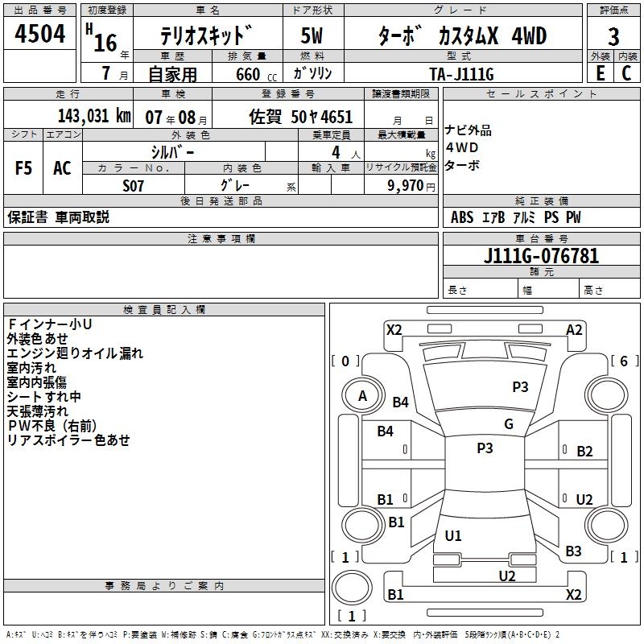The height and width of the screenshot is (644, 644).
Task: Select inspector note 室内内張傷
Action: coord(36,382)
